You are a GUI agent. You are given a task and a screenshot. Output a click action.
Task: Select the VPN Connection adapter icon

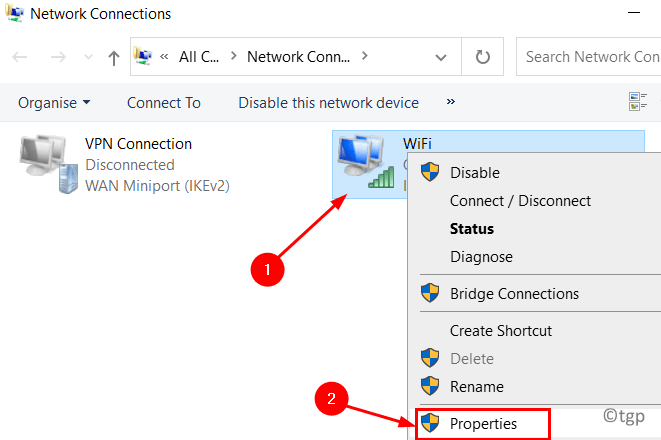coord(48,164)
